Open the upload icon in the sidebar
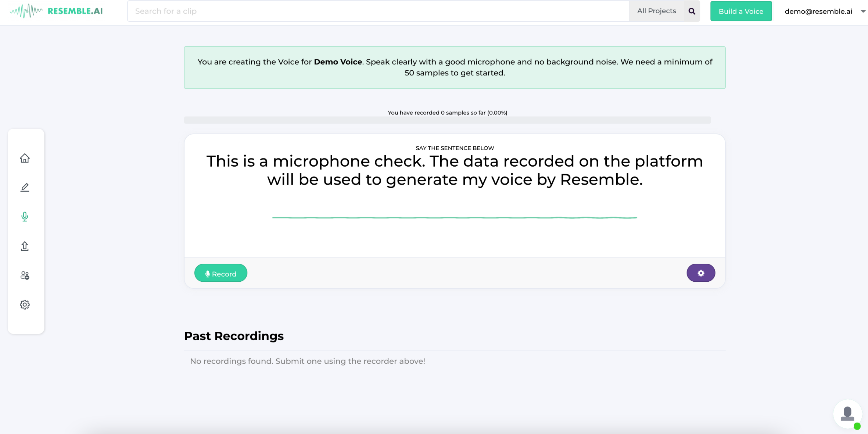Image resolution: width=868 pixels, height=434 pixels. point(25,246)
